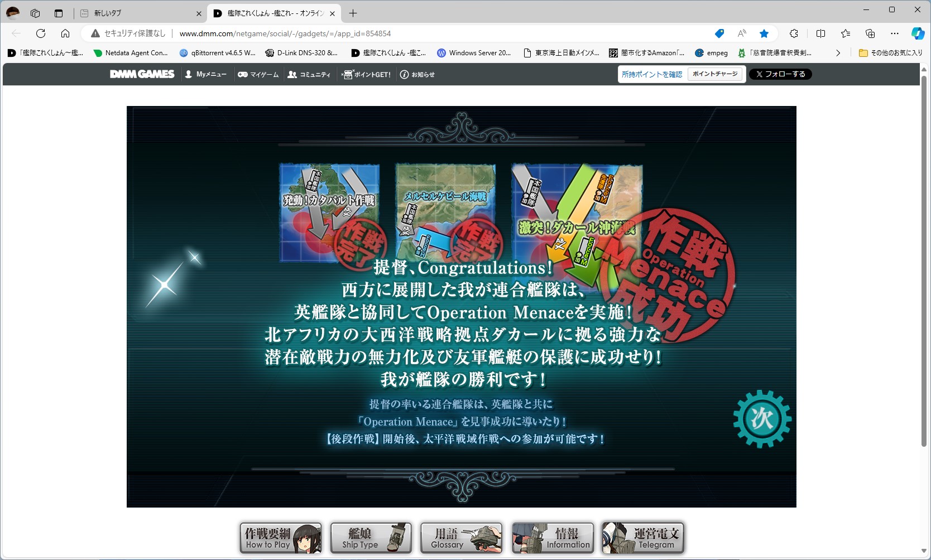Open the マイゲーム menu
Viewport: 931px width, 560px height.
coord(258,74)
